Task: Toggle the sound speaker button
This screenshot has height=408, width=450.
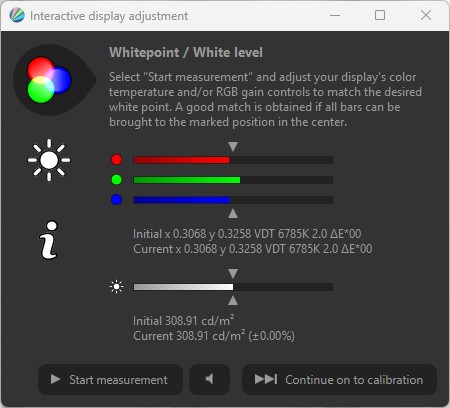Action: pyautogui.click(x=209, y=379)
